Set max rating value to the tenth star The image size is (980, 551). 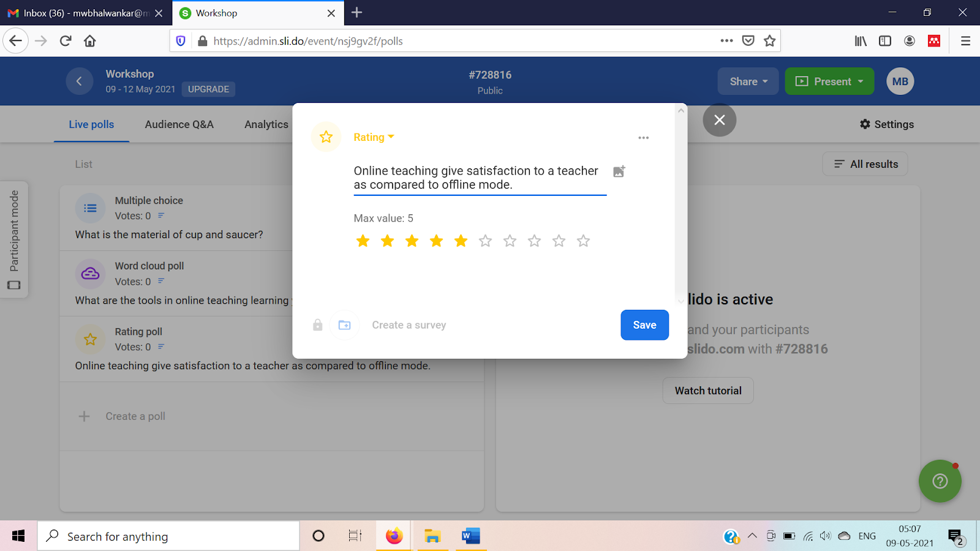coord(583,241)
